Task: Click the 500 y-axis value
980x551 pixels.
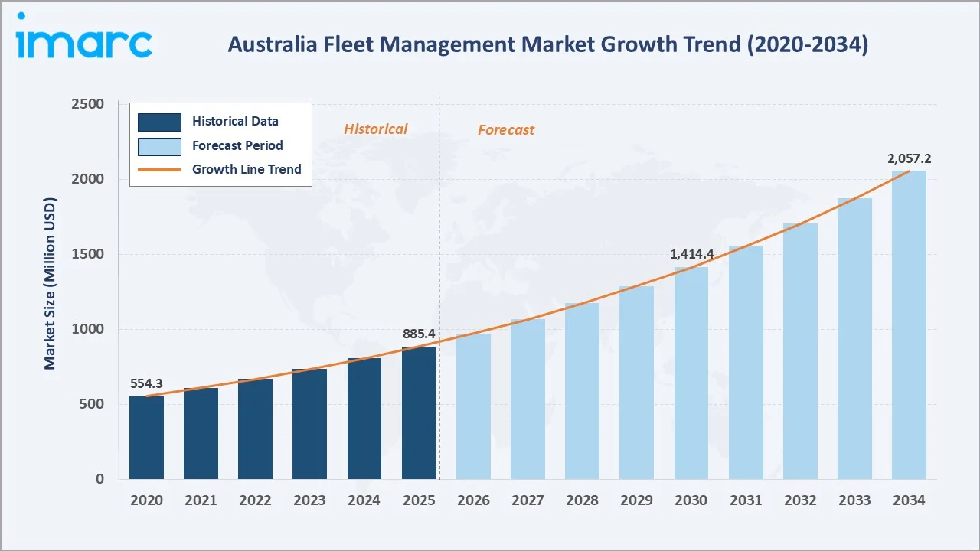Action: (92, 404)
